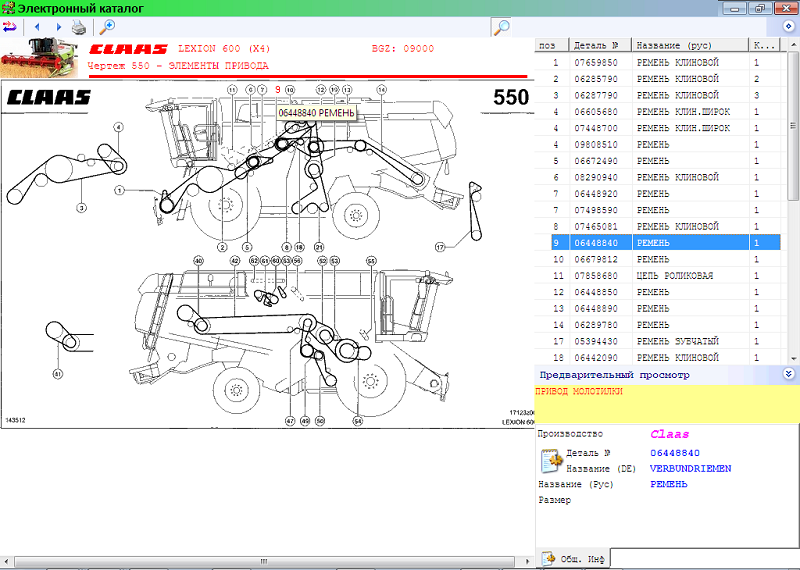Click the red-blue swap arrows toolbar icon

[9, 27]
